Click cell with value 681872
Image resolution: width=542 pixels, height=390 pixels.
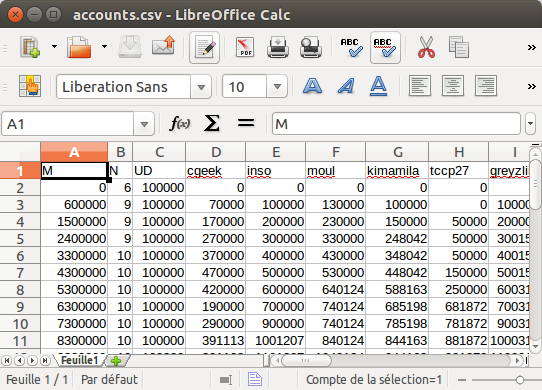459,307
